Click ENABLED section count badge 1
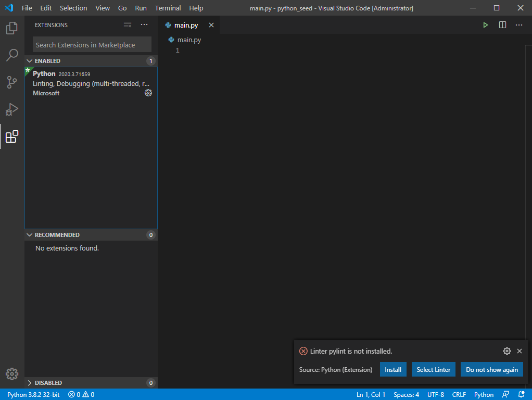The width and height of the screenshot is (532, 400). pos(151,61)
